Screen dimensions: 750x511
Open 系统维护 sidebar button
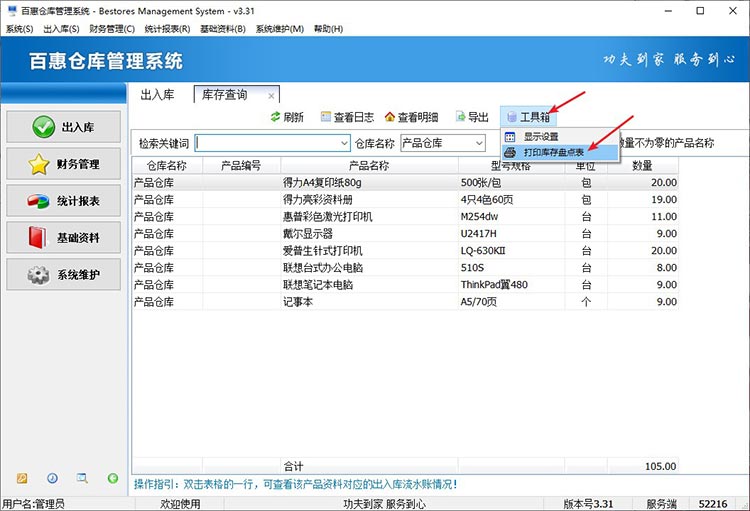point(64,275)
